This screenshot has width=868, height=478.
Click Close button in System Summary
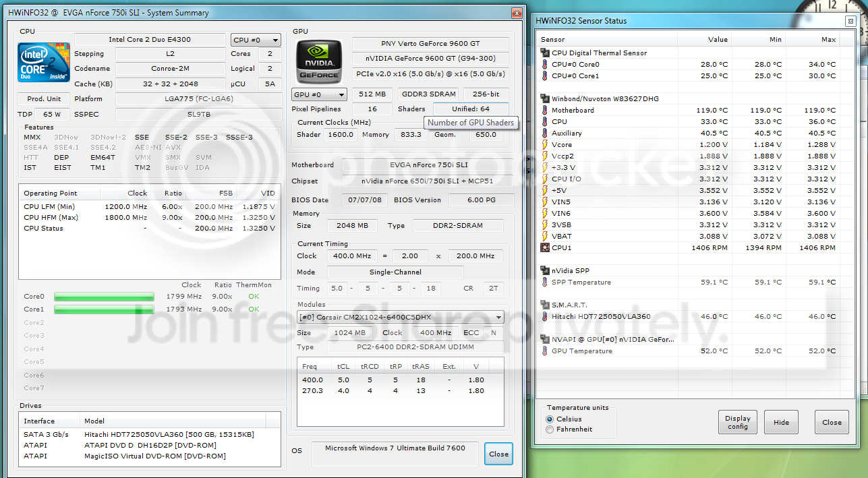[x=498, y=454]
